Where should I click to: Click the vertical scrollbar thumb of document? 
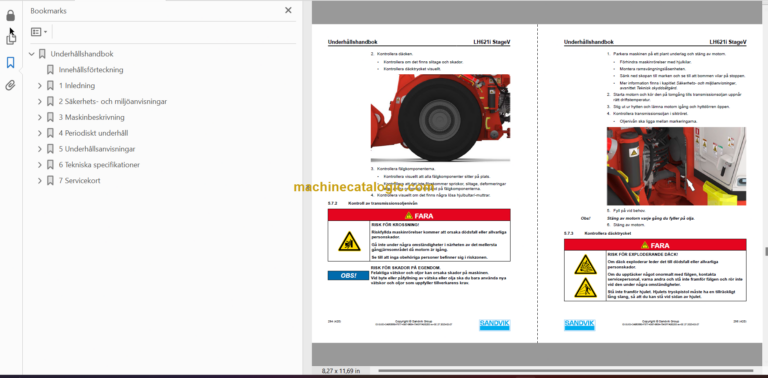click(766, 251)
